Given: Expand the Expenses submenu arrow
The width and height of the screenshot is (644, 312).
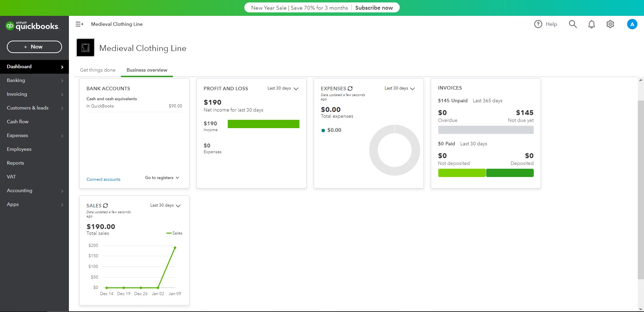Looking at the screenshot, I should pos(62,136).
